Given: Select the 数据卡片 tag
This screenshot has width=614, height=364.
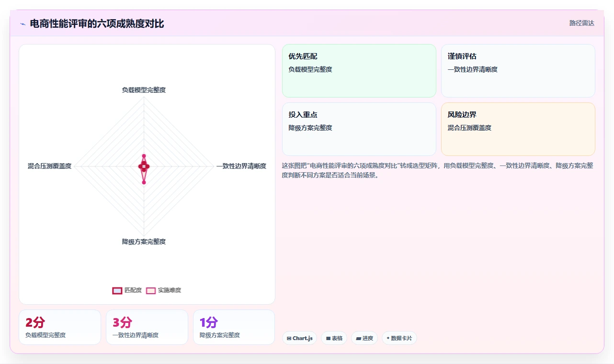Looking at the screenshot, I should [399, 338].
